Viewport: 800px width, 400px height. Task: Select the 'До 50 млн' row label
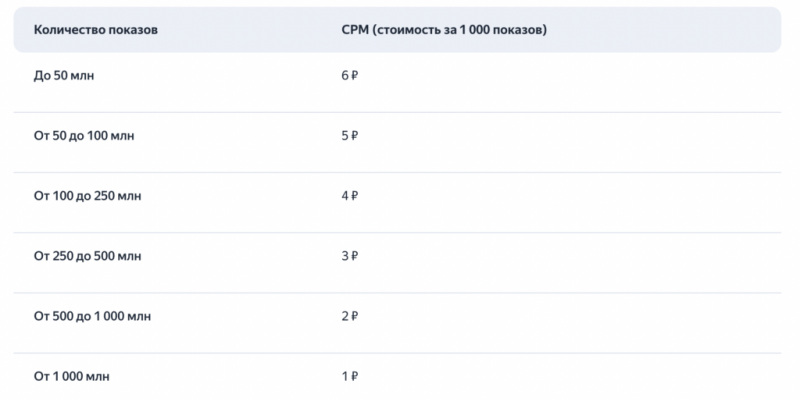(64, 76)
